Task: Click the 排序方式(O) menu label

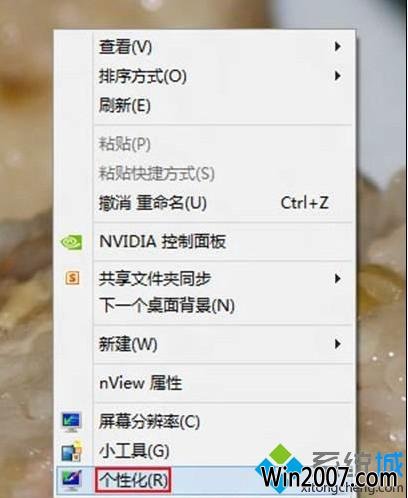Action: pos(142,76)
